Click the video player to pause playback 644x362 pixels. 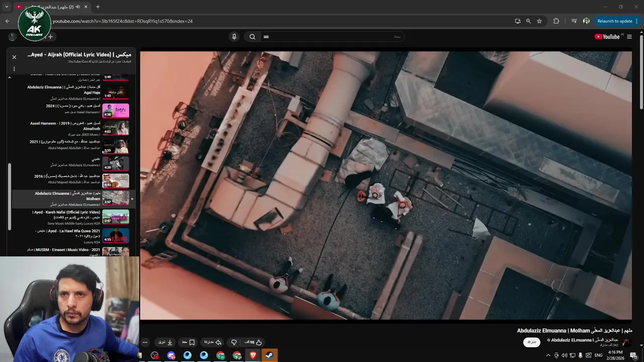coord(386,185)
